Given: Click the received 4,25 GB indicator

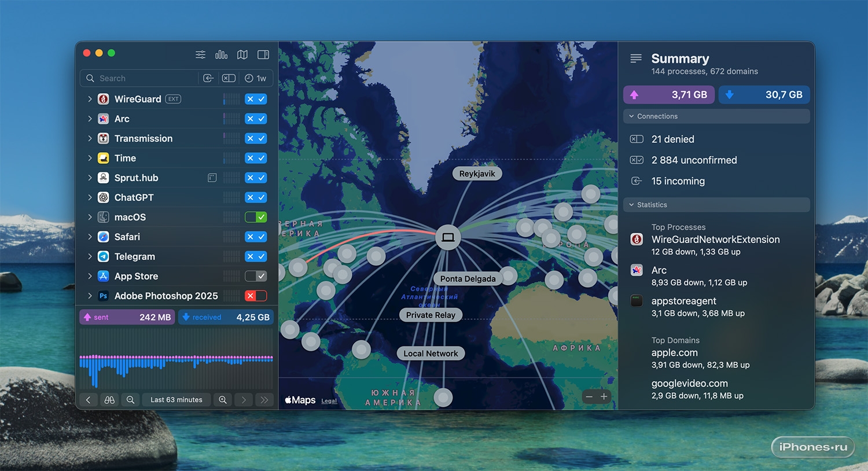Looking at the screenshot, I should tap(226, 317).
